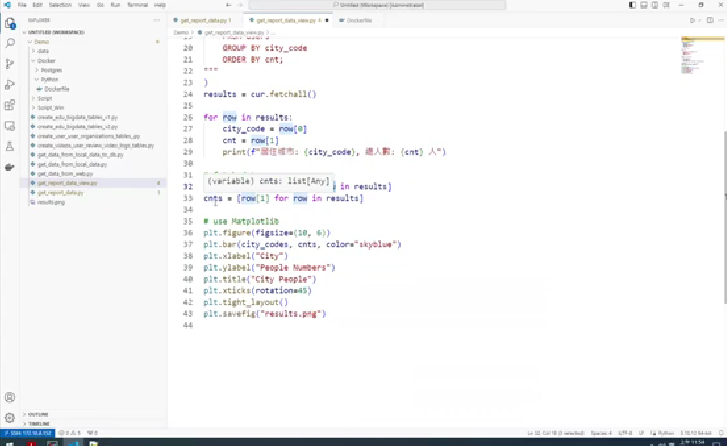Collapse the Docker folder
Image resolution: width=727 pixels, height=446 pixels.
(x=46, y=61)
